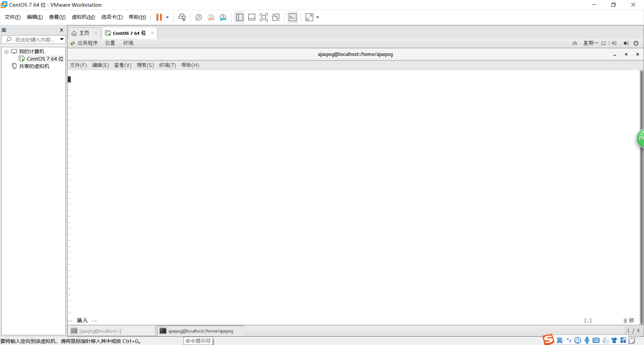Click terminal cursor position text 2,1
This screenshot has width=644, height=345.
588,321
